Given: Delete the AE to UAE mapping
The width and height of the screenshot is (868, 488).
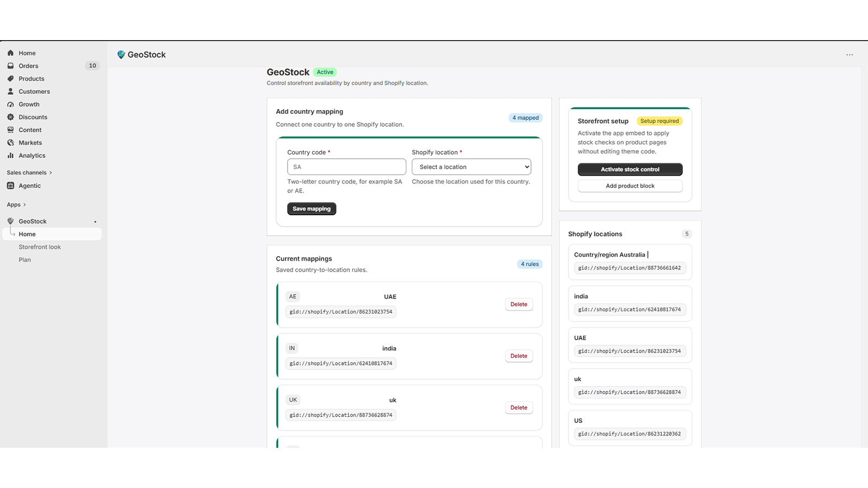Looking at the screenshot, I should click(x=519, y=304).
